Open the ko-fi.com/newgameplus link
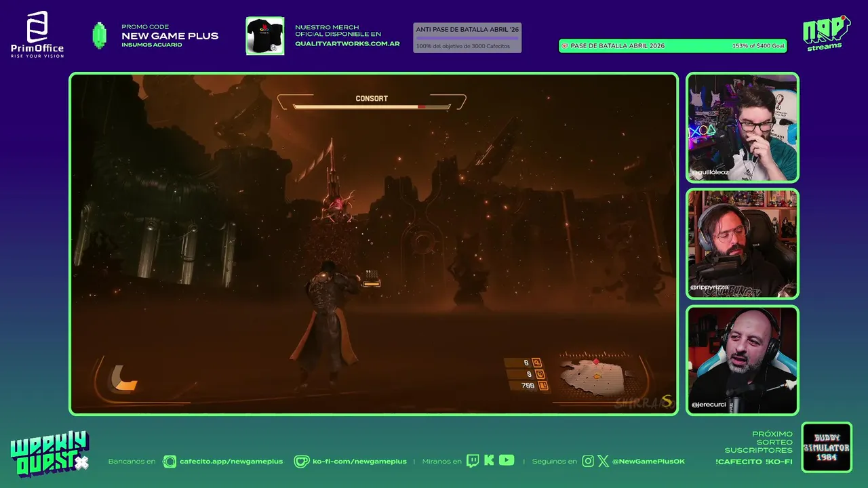Viewport: 868px width, 488px height. [359, 462]
